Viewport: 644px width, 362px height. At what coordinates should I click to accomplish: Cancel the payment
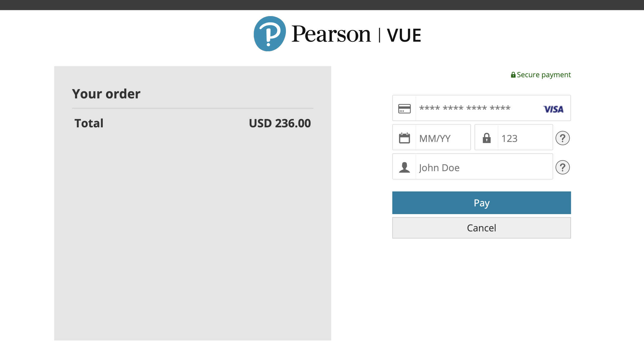pos(481,228)
